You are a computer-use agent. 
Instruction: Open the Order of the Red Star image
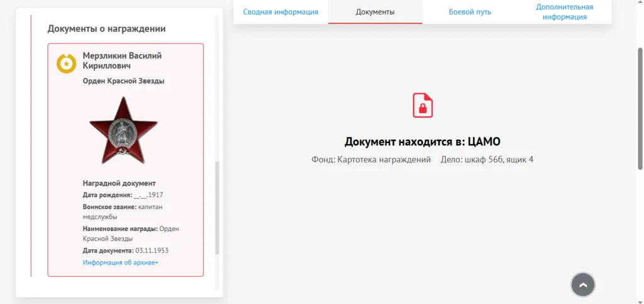click(x=124, y=130)
